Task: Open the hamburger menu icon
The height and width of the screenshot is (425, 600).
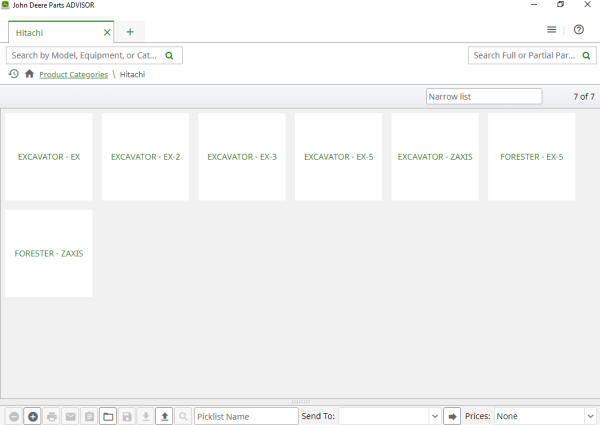Action: pos(551,29)
